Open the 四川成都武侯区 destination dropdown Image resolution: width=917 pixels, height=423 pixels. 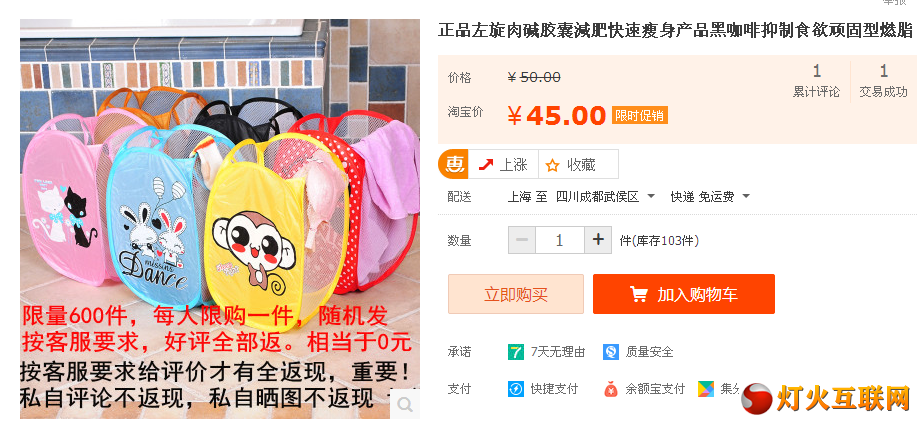point(605,197)
